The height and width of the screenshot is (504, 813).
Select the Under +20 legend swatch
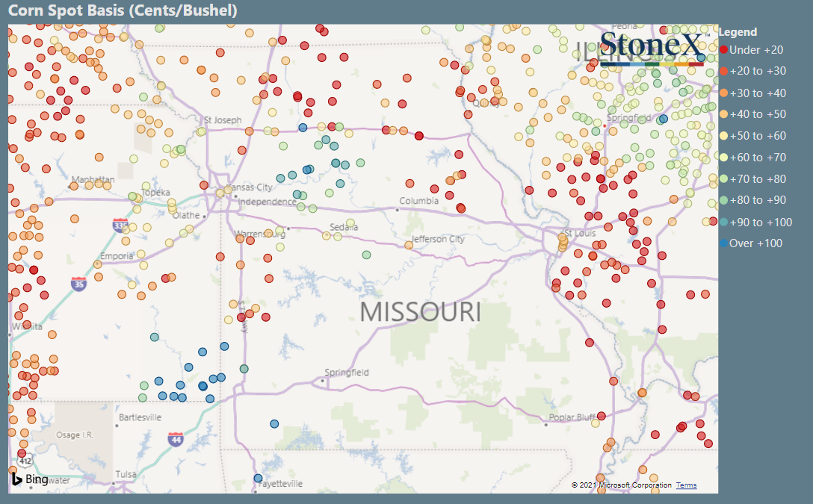click(724, 50)
